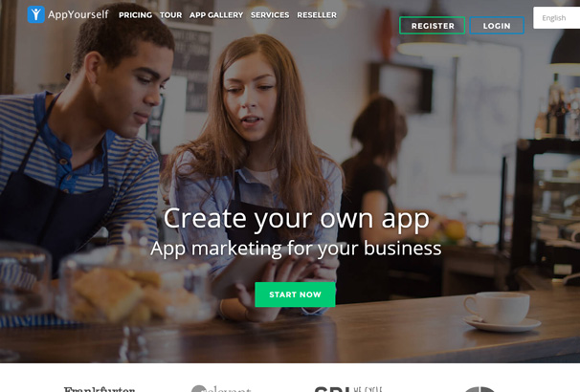The image size is (580, 392).
Task: Click the AppYourself blue logo icon
Action: coord(35,14)
